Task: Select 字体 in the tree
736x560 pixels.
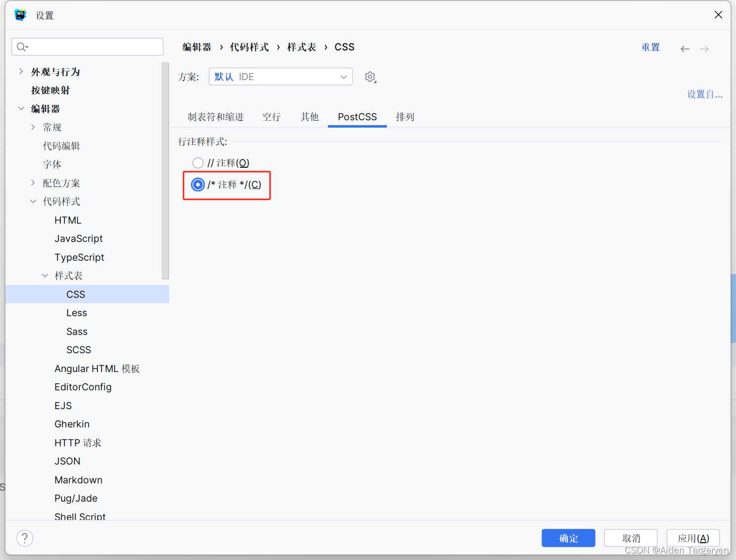Action: pos(52,164)
